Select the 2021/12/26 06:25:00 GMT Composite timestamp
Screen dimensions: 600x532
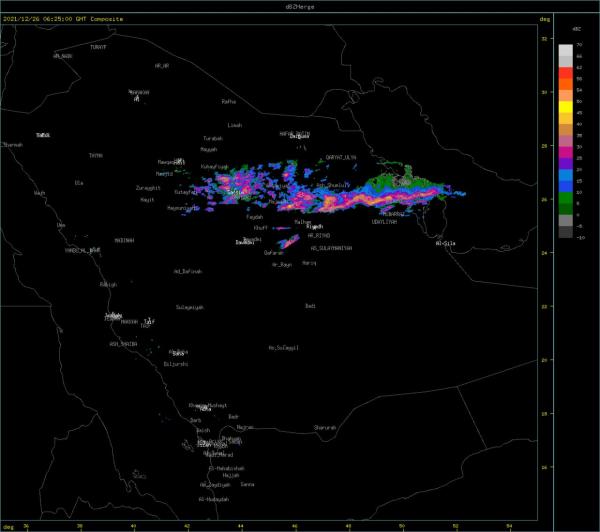pyautogui.click(x=63, y=19)
